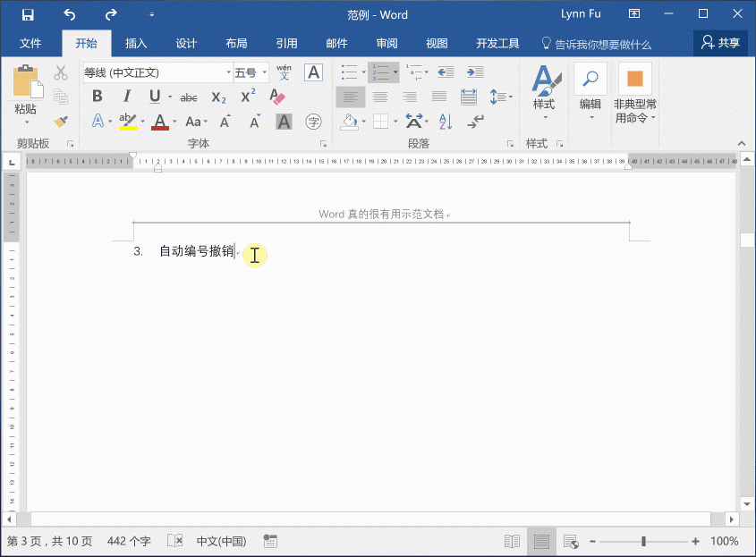756x557 pixels.
Task: Select the subscript icon
Action: (217, 97)
